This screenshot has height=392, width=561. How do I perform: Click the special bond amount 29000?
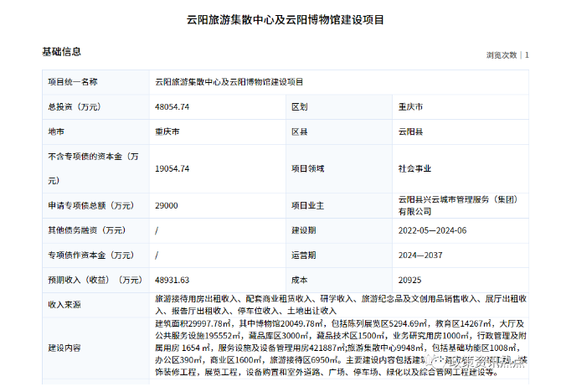click(x=167, y=205)
